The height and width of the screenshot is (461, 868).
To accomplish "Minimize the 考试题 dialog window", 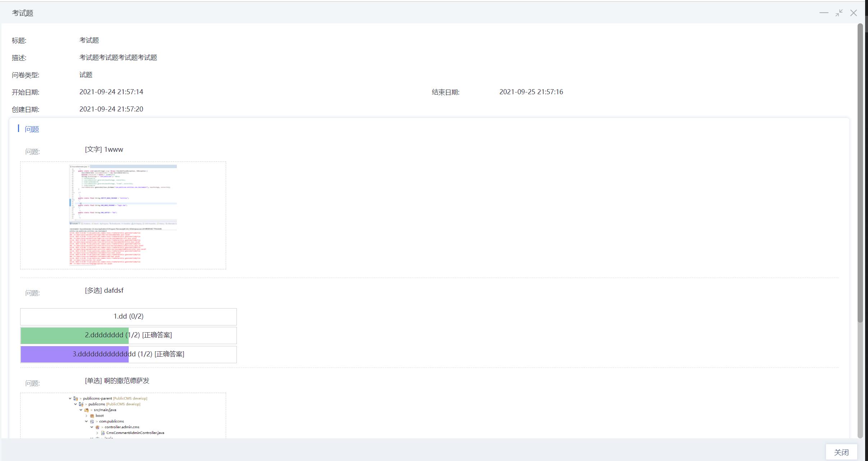I will pos(823,13).
